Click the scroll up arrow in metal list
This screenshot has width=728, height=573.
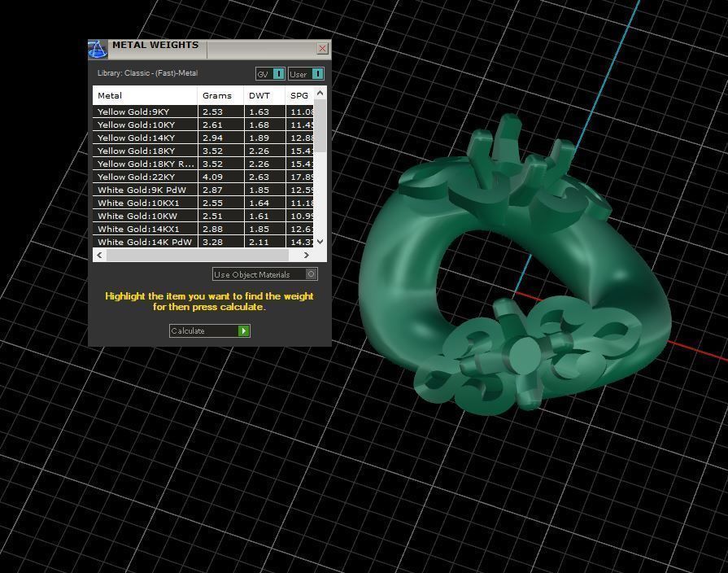tap(320, 93)
